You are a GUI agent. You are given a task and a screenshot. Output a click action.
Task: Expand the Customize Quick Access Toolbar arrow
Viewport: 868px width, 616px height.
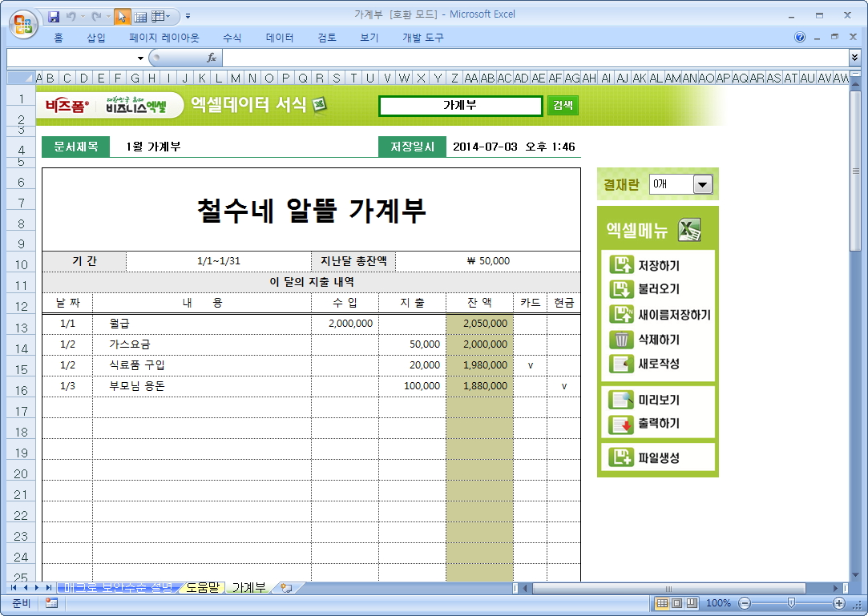[188, 15]
